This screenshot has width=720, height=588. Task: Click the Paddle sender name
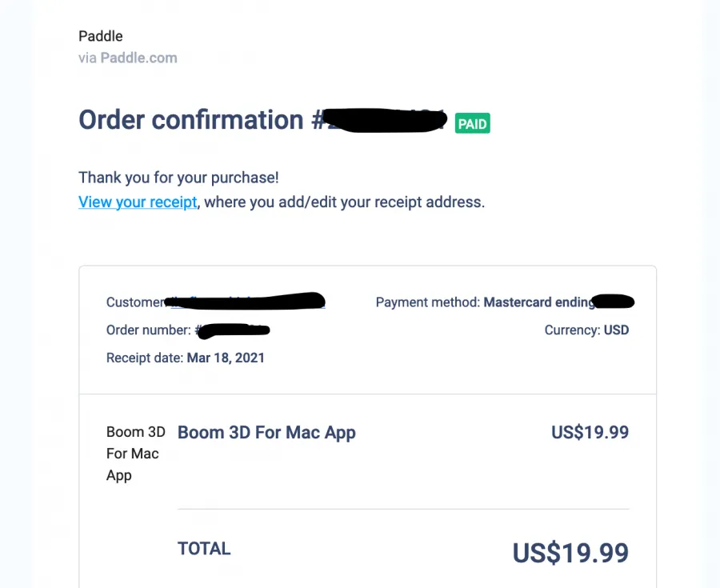[101, 36]
